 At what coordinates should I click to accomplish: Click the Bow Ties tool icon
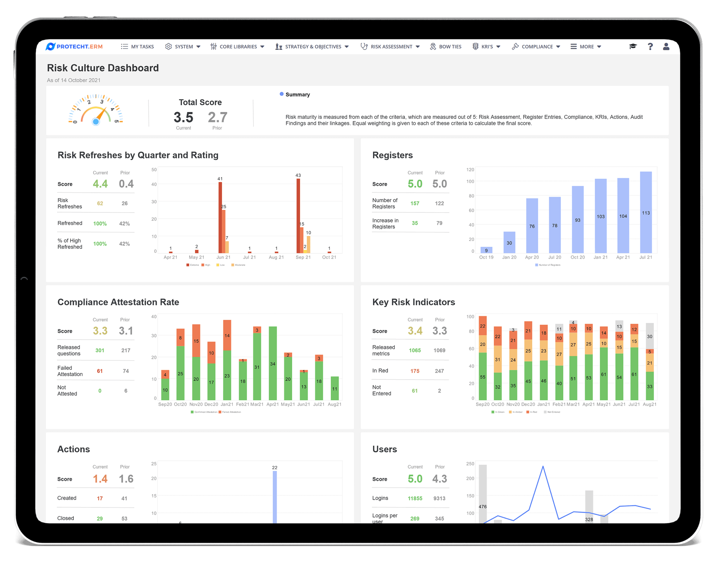pos(433,46)
